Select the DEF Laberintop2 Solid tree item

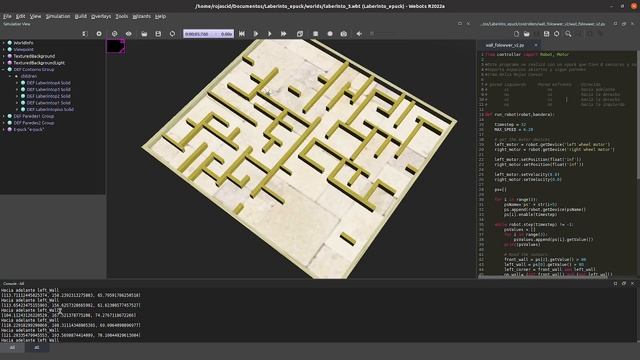tap(49, 96)
